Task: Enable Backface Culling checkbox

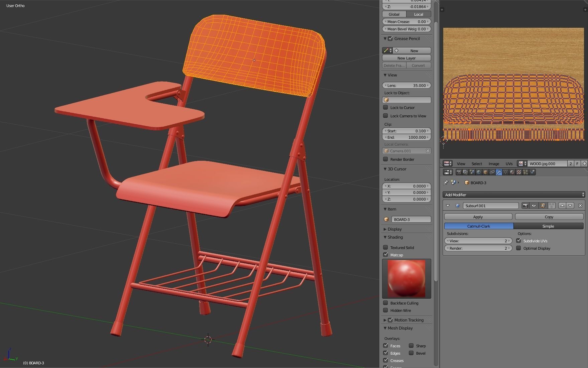Action: point(385,303)
